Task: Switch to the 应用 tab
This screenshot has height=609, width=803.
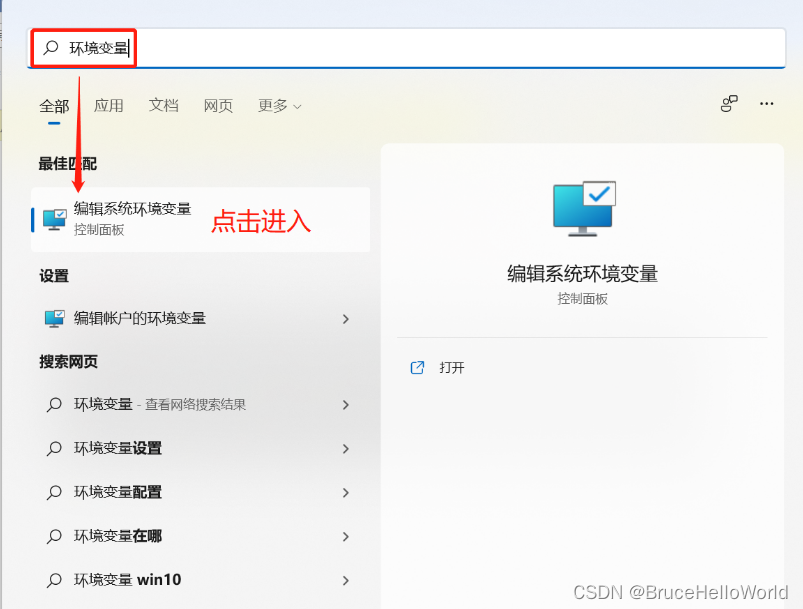Action: pos(109,106)
